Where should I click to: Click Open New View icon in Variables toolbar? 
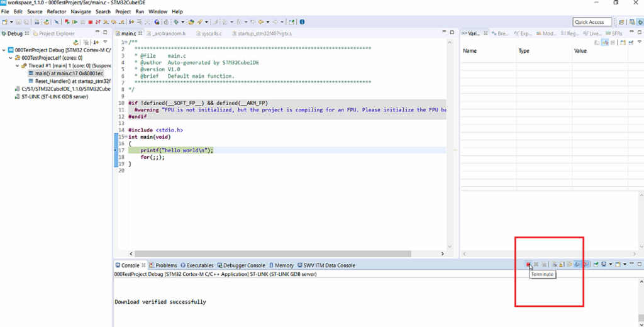point(623,42)
